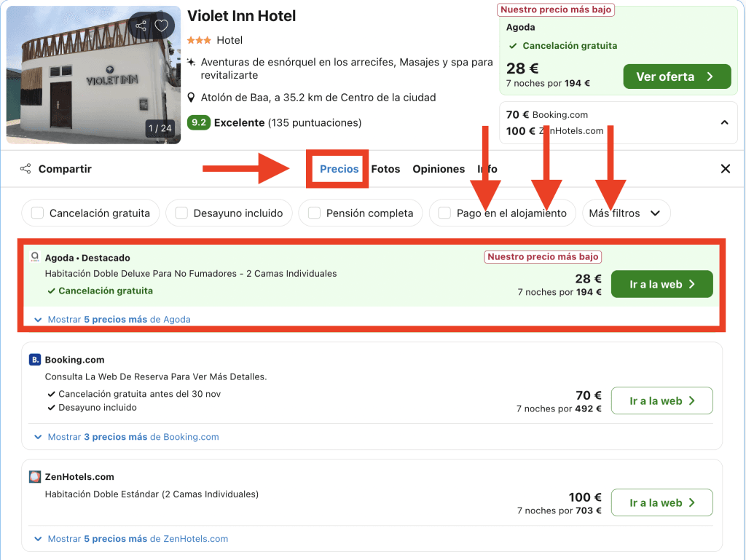Click the share icon on hotel photo
Image resolution: width=746 pixels, height=560 pixels.
141,26
